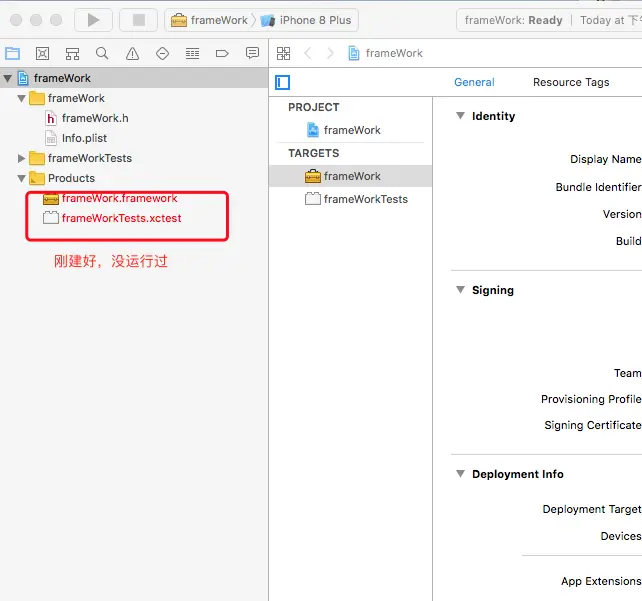This screenshot has width=642, height=601.
Task: Run the project with the Play button
Action: 93,20
